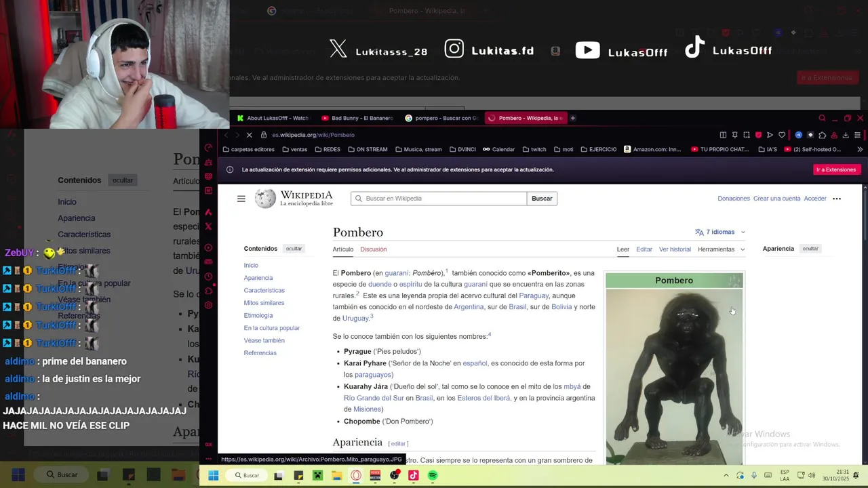Click the editar link beside the Apariencia heading

click(x=398, y=444)
